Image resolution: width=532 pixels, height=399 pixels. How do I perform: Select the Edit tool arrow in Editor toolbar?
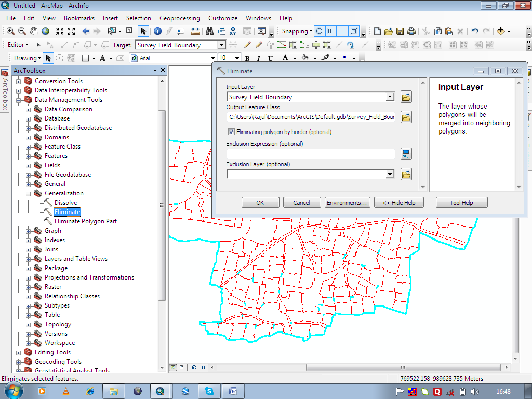pyautogui.click(x=38, y=45)
